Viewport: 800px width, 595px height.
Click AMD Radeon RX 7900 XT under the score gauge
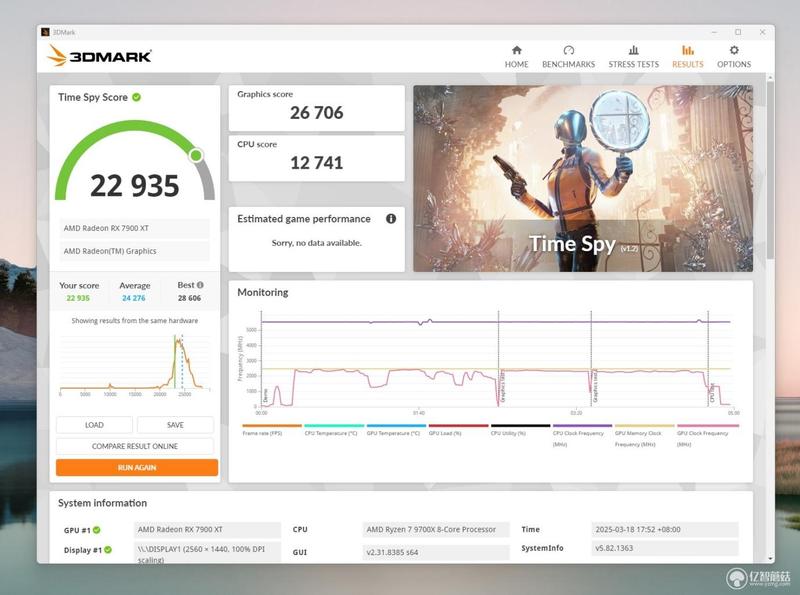coord(134,228)
